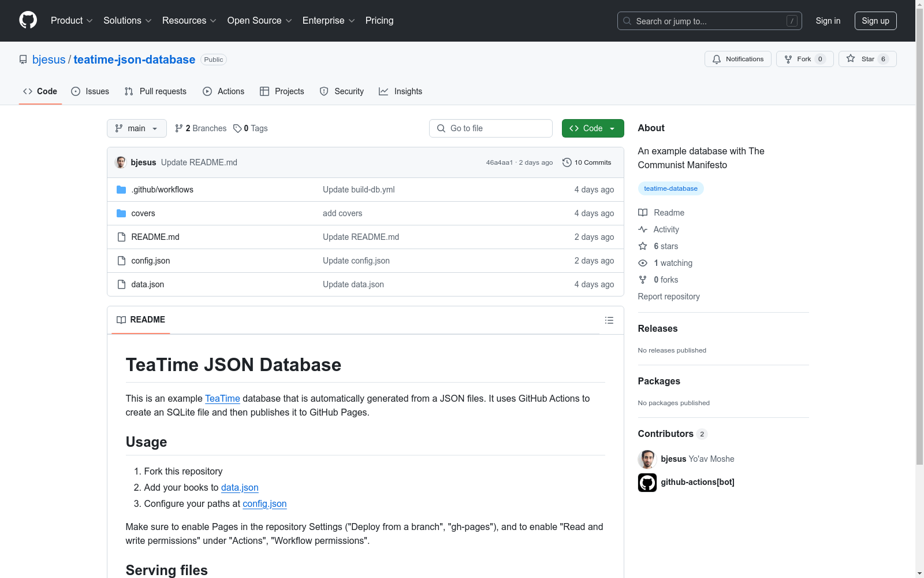Click the bell icon in Notifications
This screenshot has height=578, width=924.
coord(717,59)
